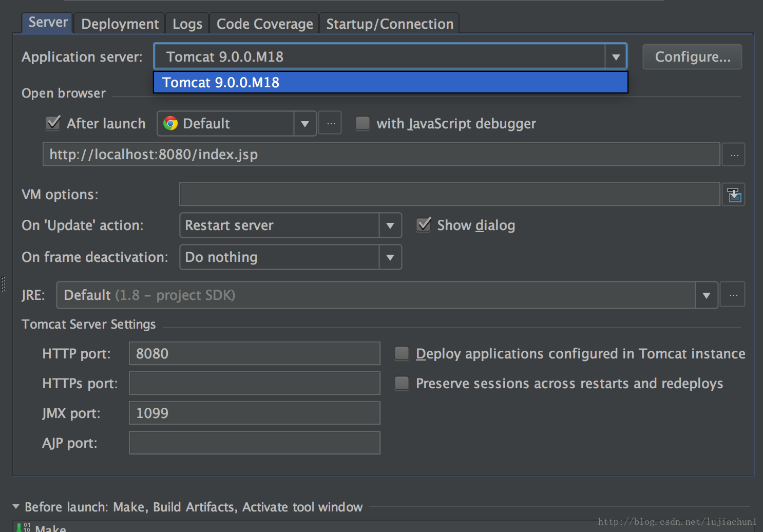Open the Restart server dropdown
The width and height of the screenshot is (763, 532).
(290, 225)
